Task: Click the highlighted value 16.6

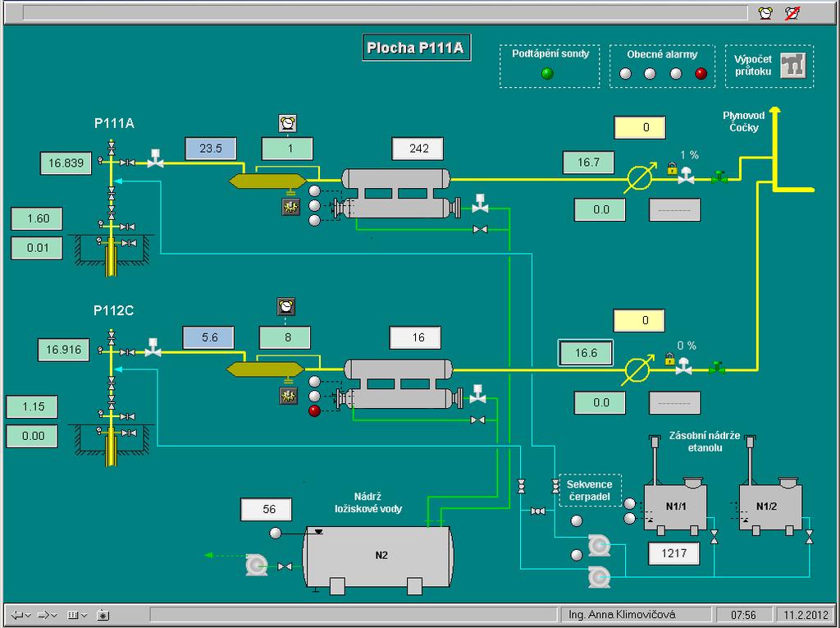Action: pyautogui.click(x=586, y=353)
